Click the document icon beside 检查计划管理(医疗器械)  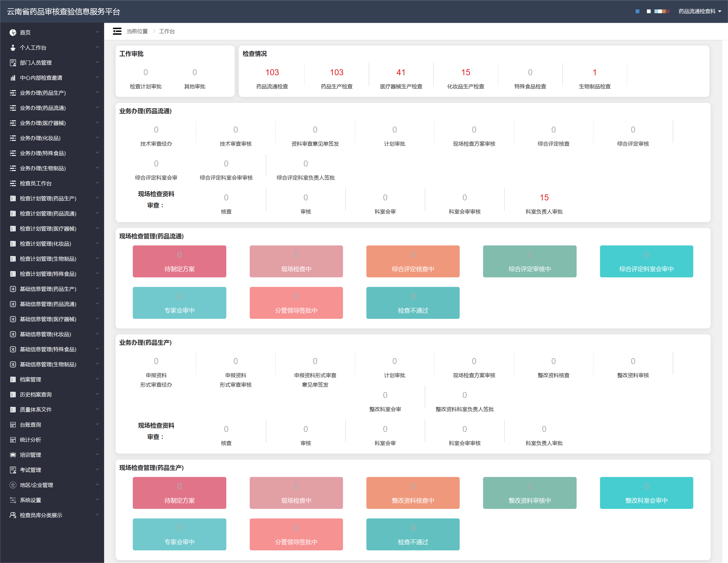[x=13, y=229]
